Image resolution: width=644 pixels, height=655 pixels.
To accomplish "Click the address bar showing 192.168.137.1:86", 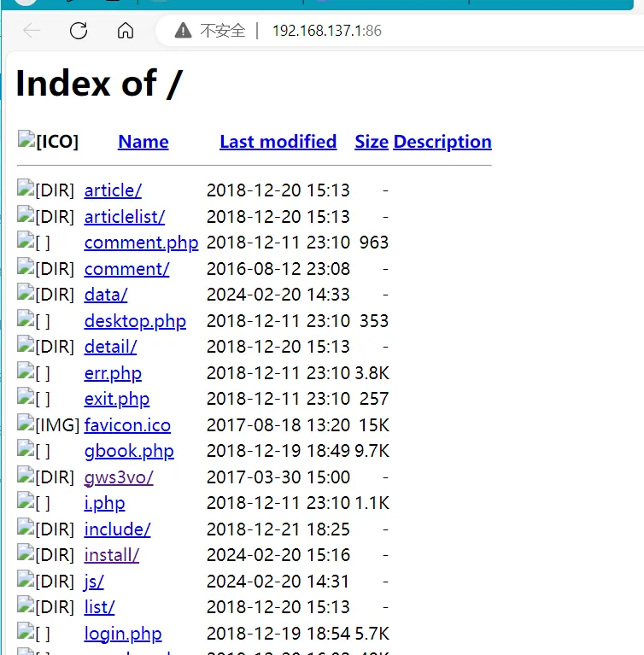I will point(326,31).
